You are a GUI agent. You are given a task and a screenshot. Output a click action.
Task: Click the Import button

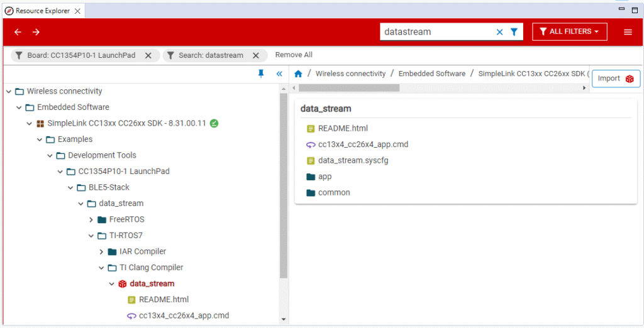(616, 79)
